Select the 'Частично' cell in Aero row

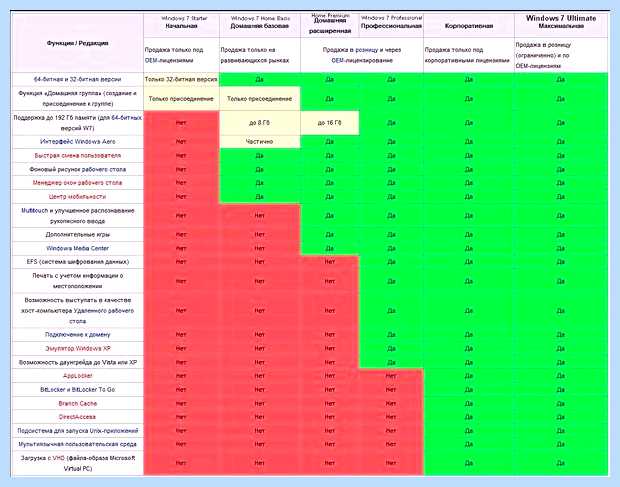[x=259, y=142]
